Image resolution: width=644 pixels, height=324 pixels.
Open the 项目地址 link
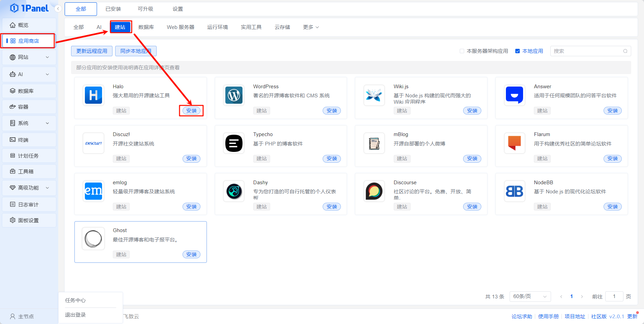pos(575,316)
